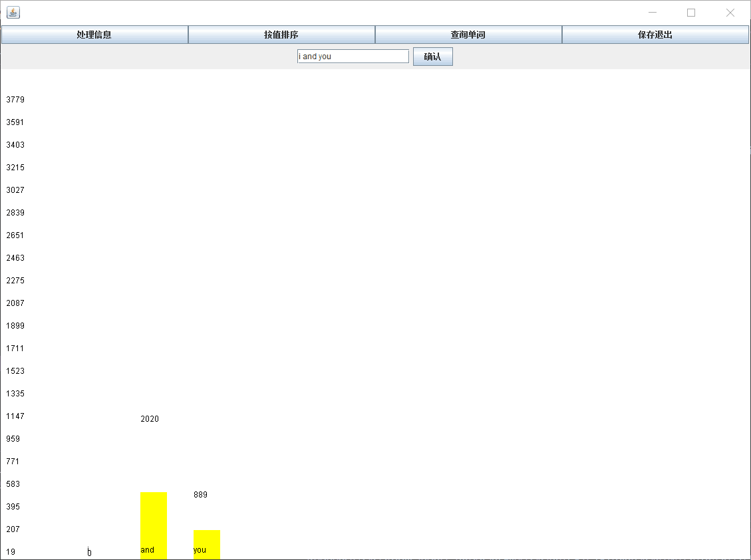Focus the search field containing 'i and you'
Screen dimensions: 751x560
pos(353,57)
